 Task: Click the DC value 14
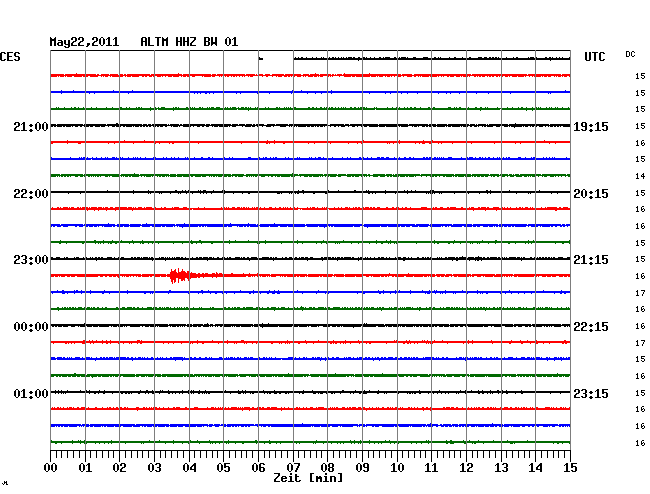[x=640, y=176]
